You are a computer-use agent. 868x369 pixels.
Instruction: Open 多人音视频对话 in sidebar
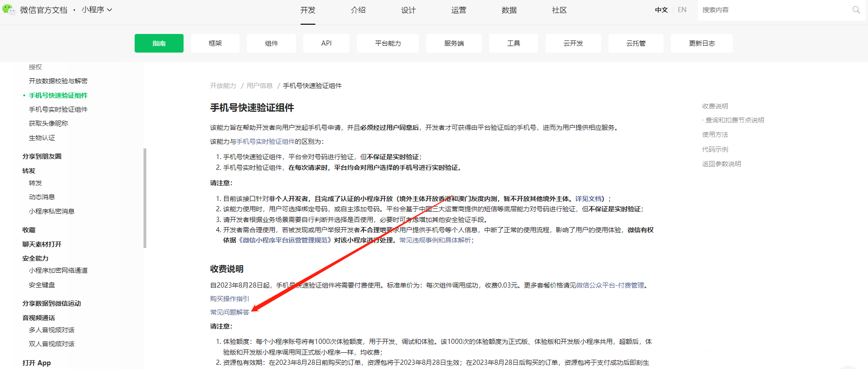(52, 330)
